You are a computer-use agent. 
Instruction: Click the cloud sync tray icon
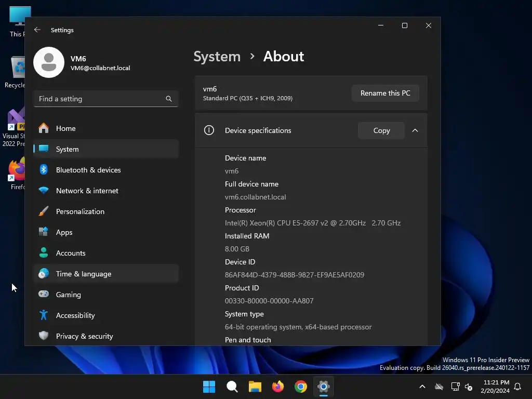(439, 387)
